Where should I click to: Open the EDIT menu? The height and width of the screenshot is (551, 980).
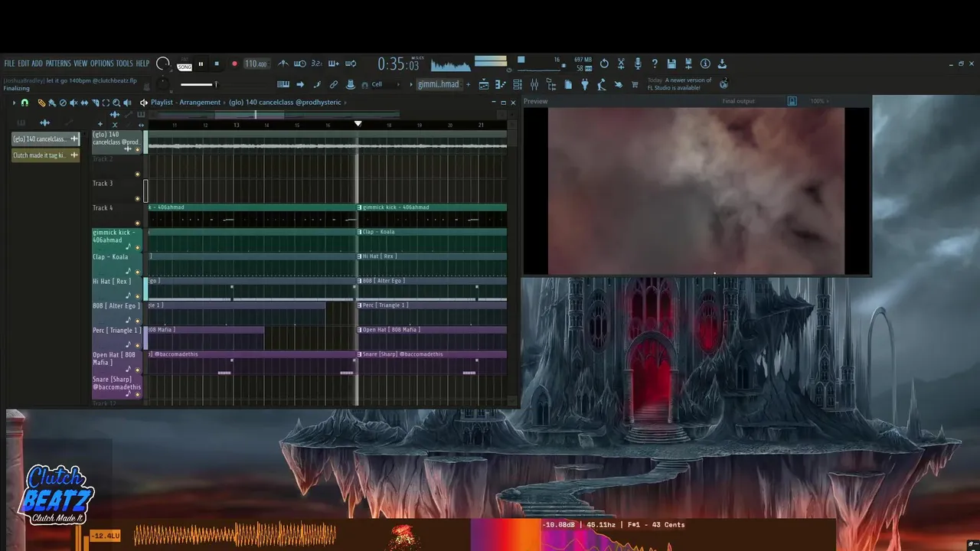[24, 64]
